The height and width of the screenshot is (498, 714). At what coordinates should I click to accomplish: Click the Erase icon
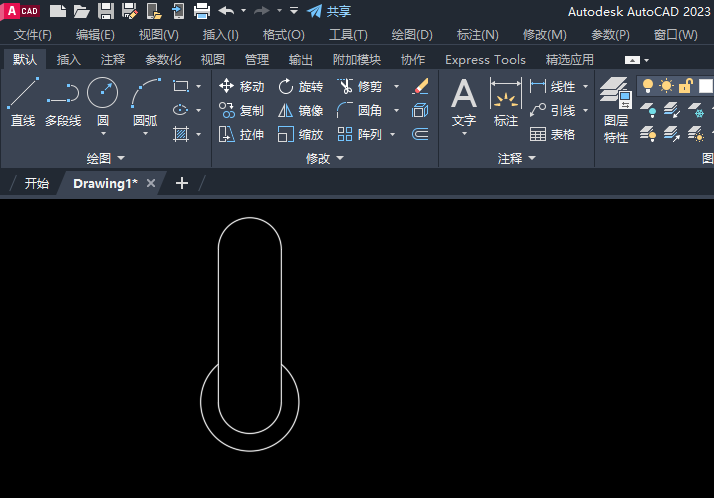420,86
